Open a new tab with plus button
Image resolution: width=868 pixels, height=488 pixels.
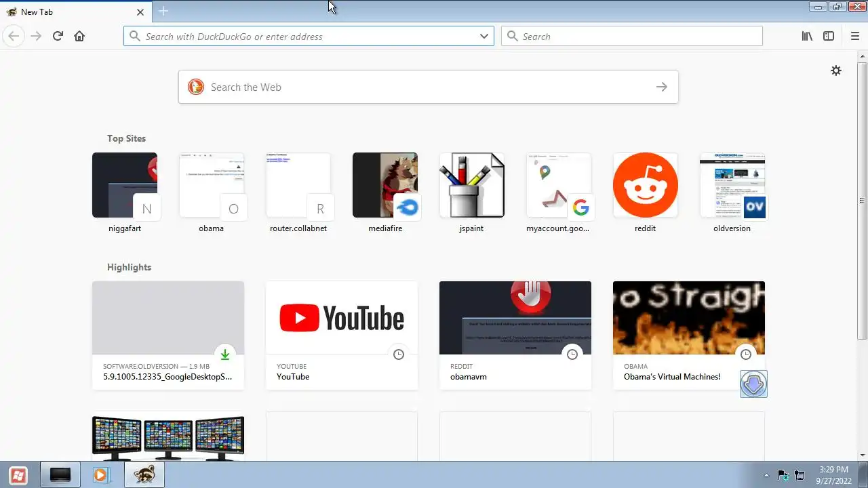(163, 11)
